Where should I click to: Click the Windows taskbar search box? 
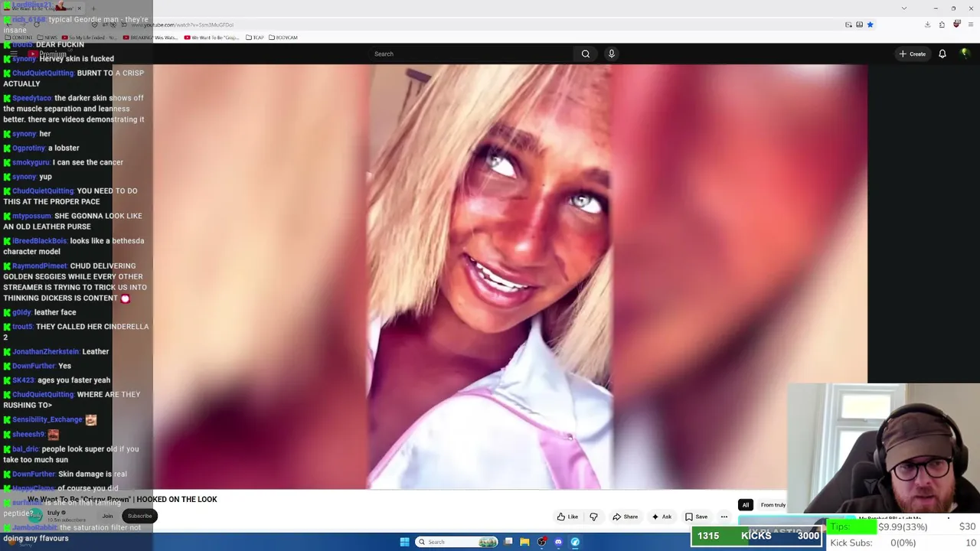(x=457, y=542)
